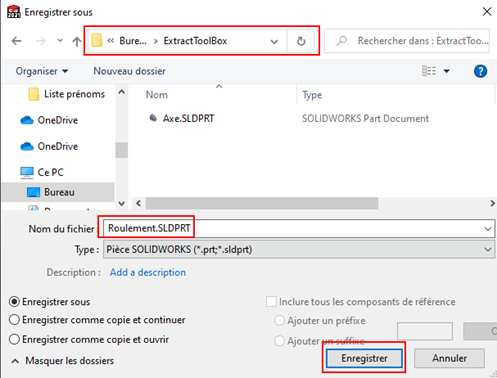The height and width of the screenshot is (378, 497).
Task: Create a Nouveau dossier
Action: coord(129,71)
